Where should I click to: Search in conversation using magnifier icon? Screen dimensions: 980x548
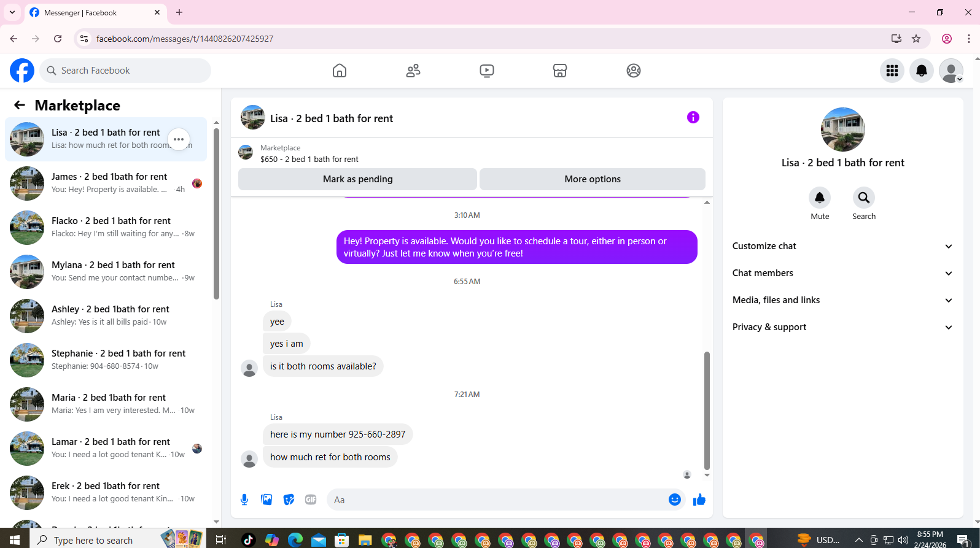[864, 198]
